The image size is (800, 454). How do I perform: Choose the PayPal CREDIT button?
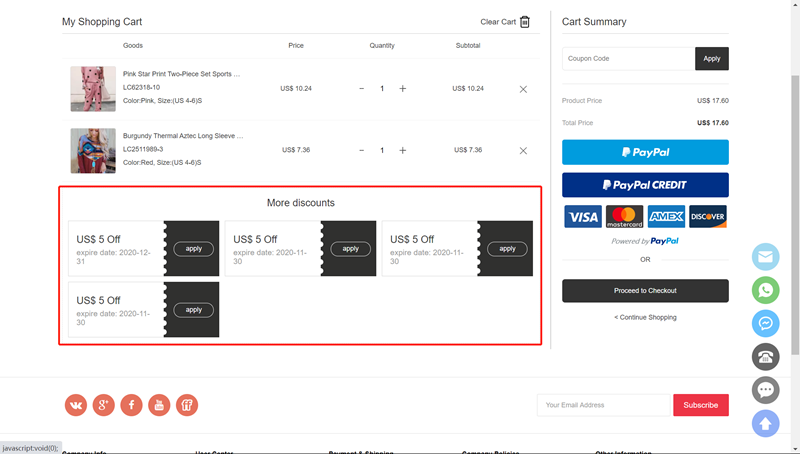pyautogui.click(x=645, y=185)
